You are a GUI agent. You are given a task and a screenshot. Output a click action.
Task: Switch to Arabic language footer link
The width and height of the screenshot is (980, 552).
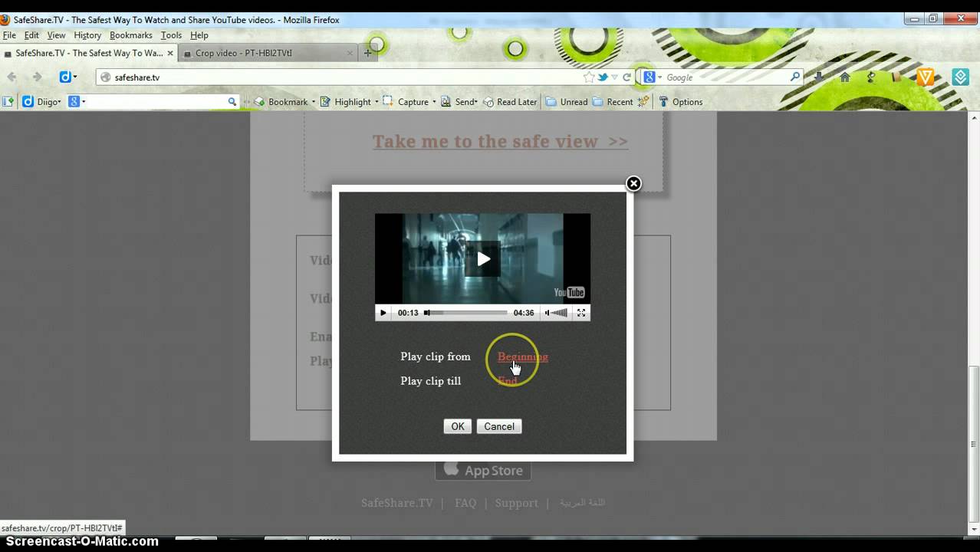(x=582, y=503)
